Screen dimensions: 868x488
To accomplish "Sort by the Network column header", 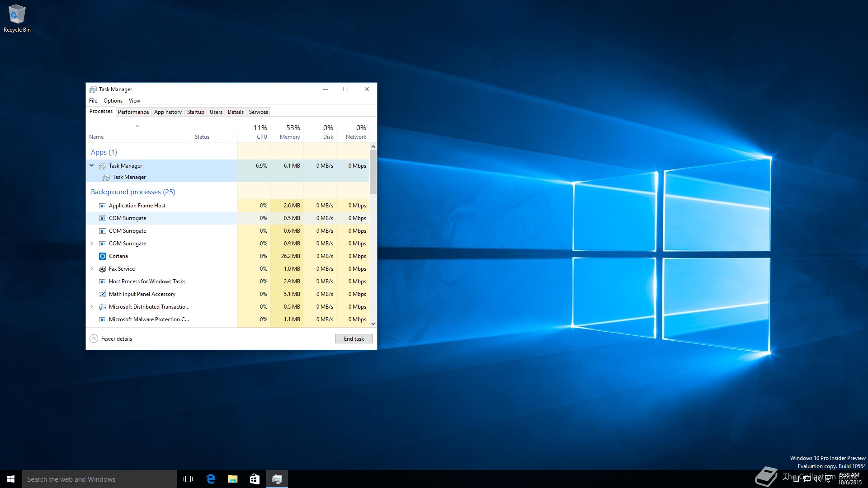I will pyautogui.click(x=353, y=132).
